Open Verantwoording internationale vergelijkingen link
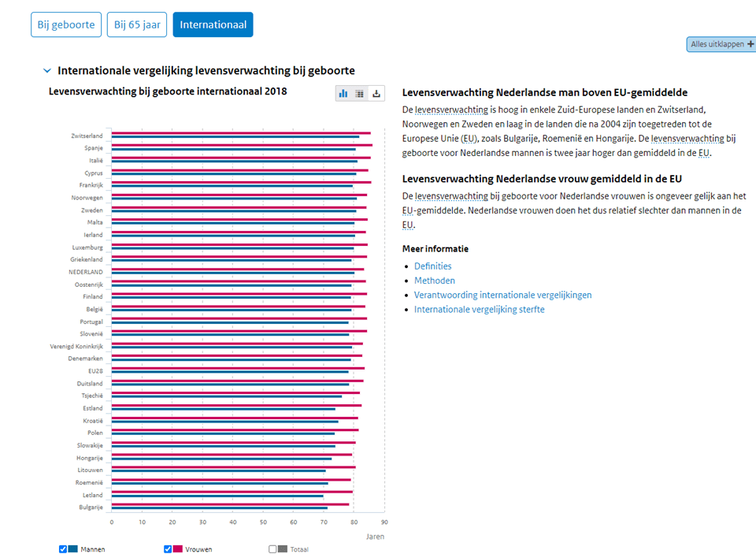 (502, 295)
